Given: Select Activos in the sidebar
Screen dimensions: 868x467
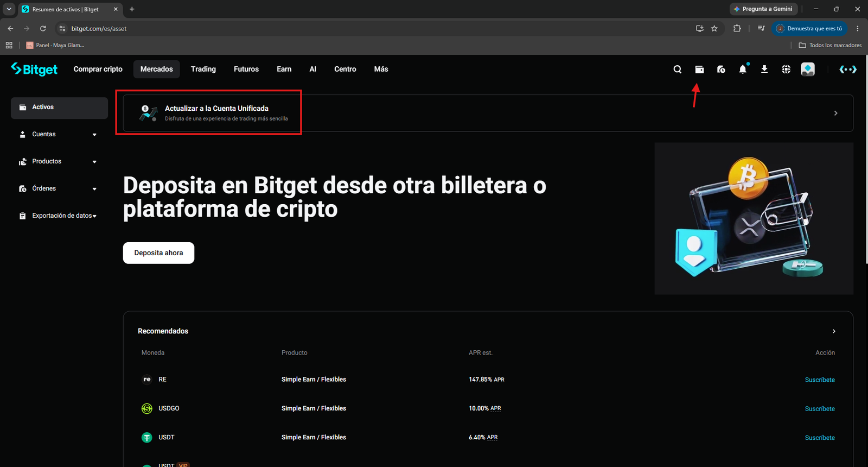Looking at the screenshot, I should pos(59,108).
